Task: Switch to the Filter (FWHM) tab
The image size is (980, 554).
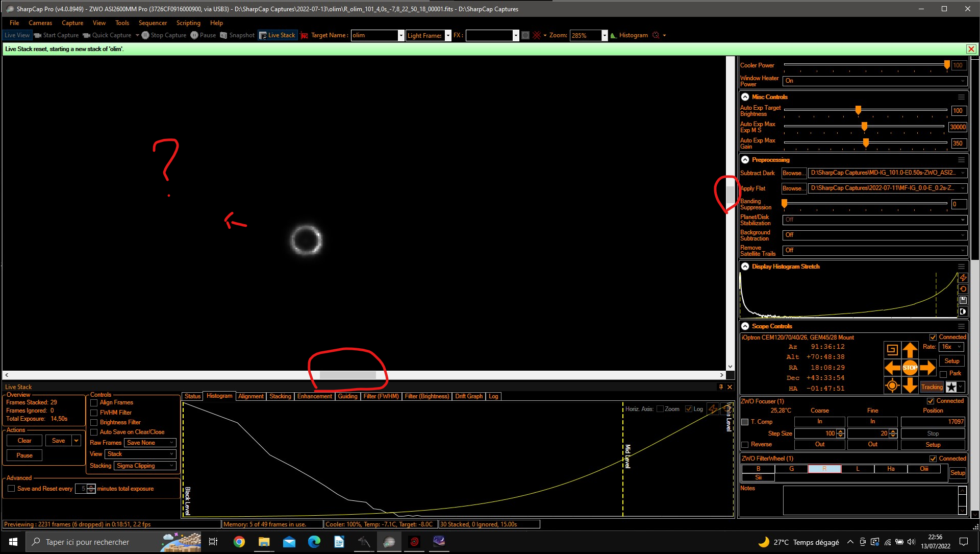Action: pyautogui.click(x=381, y=396)
